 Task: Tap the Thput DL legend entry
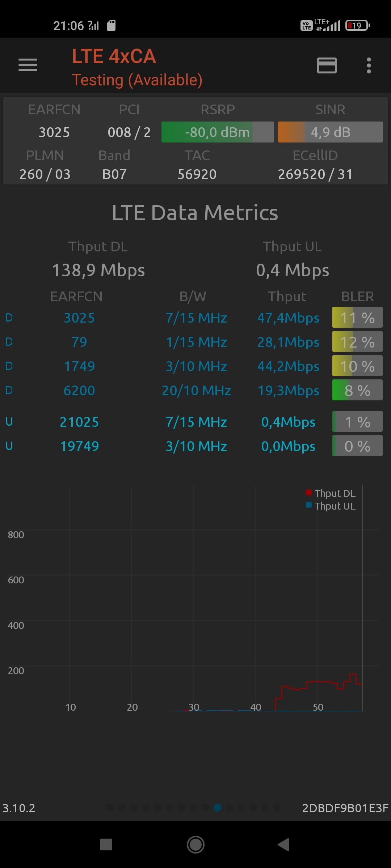[331, 493]
